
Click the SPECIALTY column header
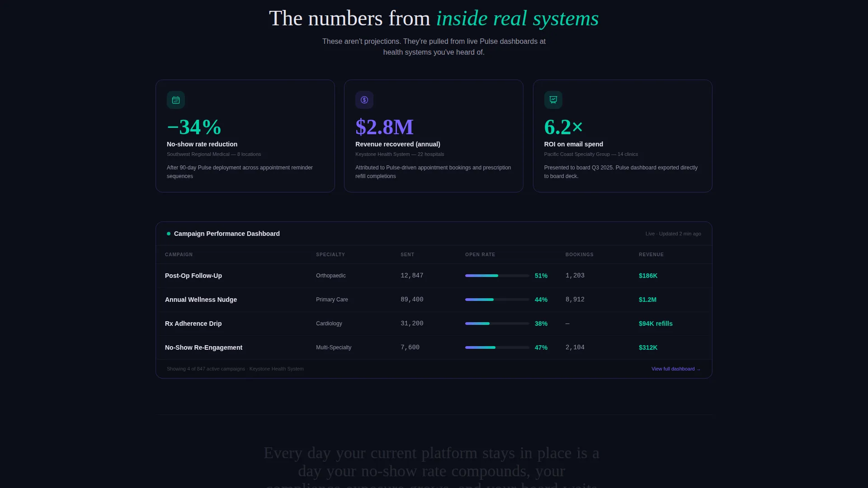click(x=330, y=254)
